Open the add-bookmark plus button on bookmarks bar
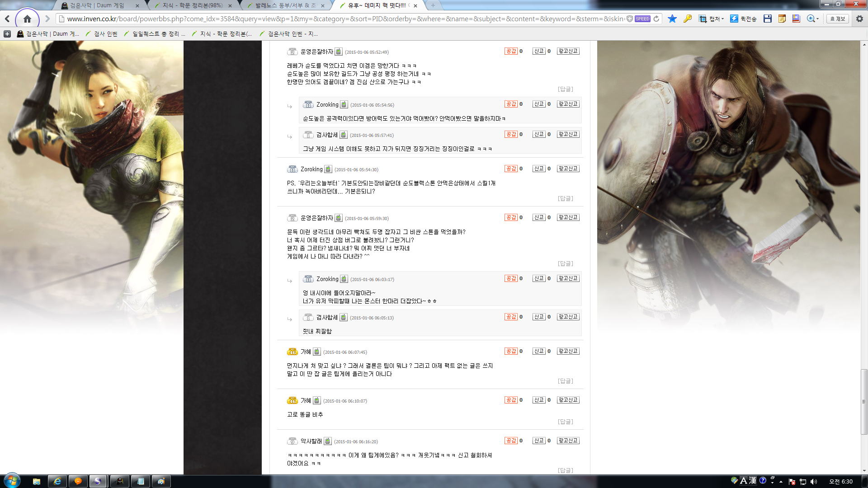Image resolution: width=868 pixels, height=488 pixels. [x=7, y=34]
